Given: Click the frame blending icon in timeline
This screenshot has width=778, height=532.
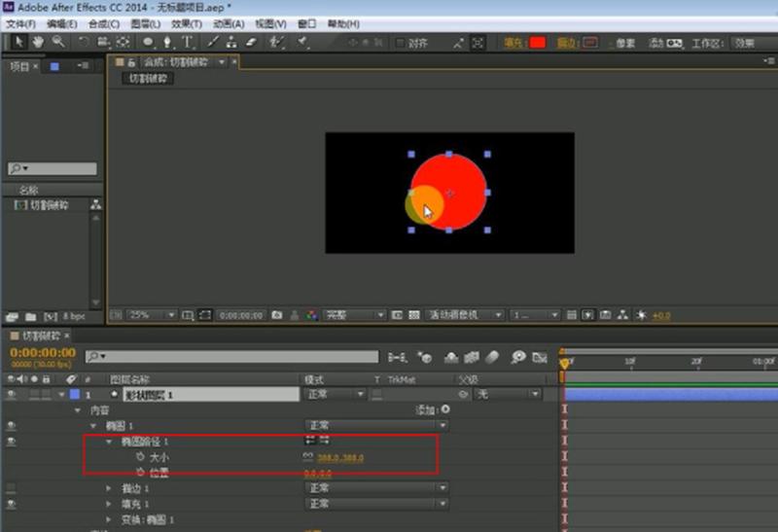Looking at the screenshot, I should [472, 357].
